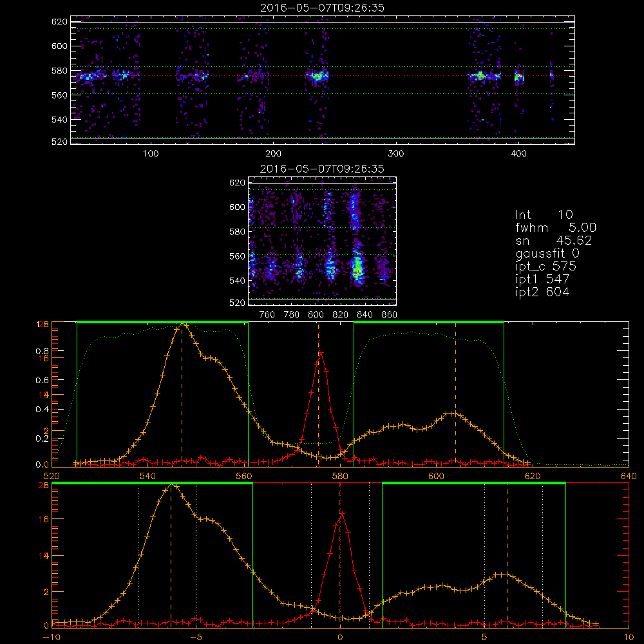Viewport: 644px width, 644px height.
Task: Click the y-axis label 0.8 on upper profile plot
Action: (43, 351)
